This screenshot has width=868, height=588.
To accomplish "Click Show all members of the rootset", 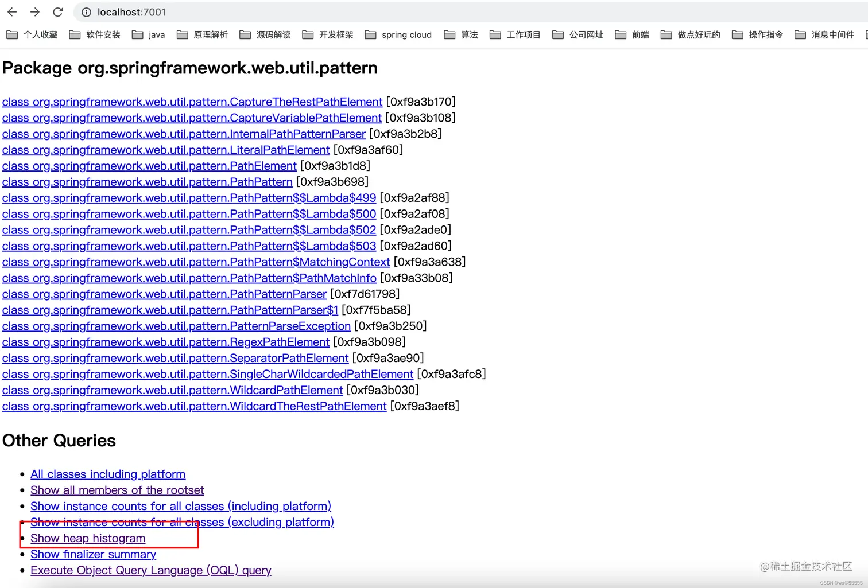I will click(117, 490).
